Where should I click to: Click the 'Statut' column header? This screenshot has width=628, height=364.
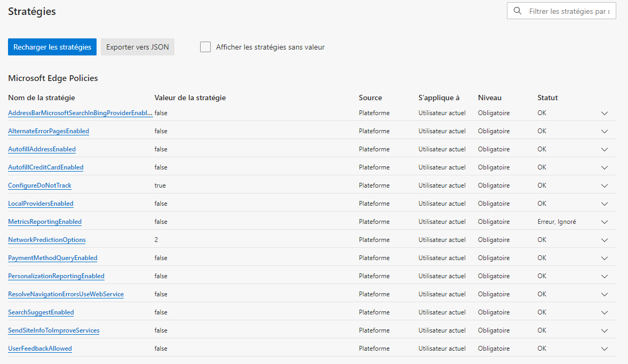tap(547, 98)
